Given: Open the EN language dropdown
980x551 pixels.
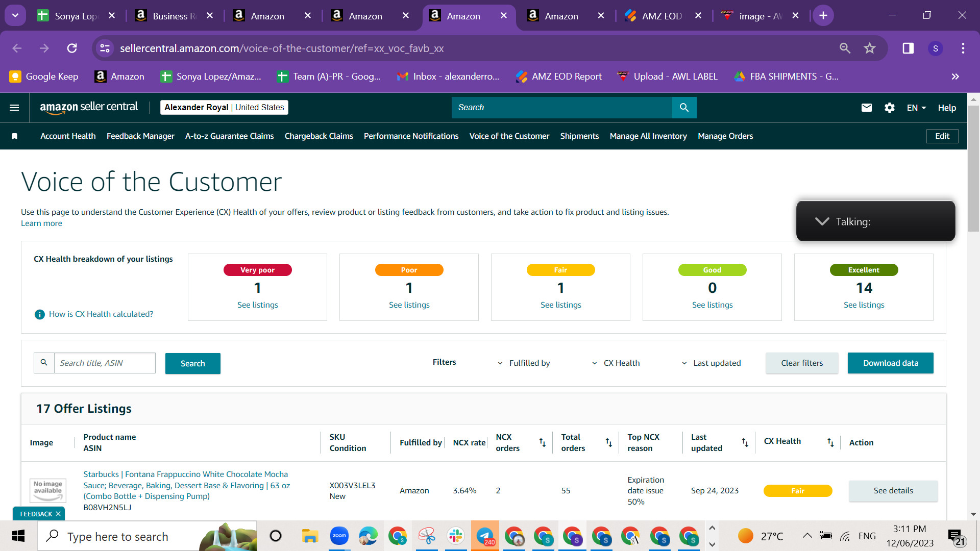Looking at the screenshot, I should 917,108.
